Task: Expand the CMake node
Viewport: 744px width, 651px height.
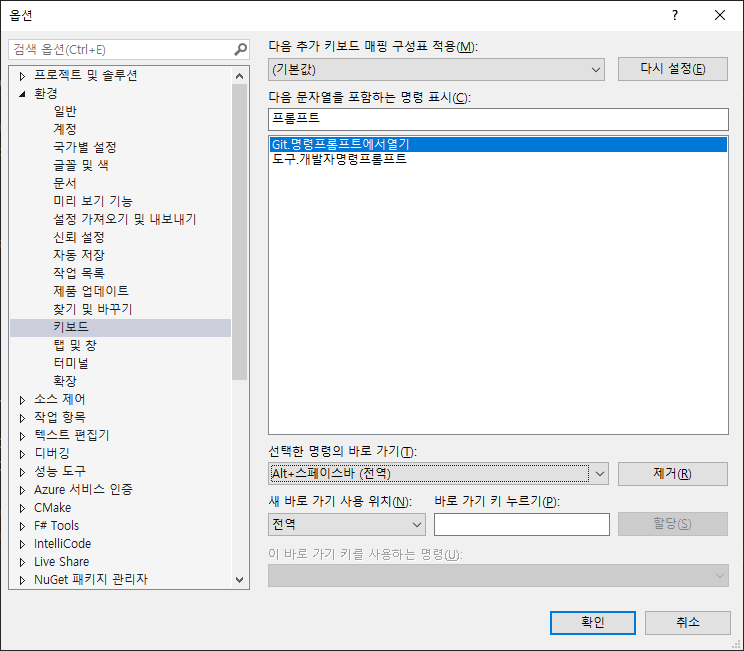Action: (x=22, y=508)
